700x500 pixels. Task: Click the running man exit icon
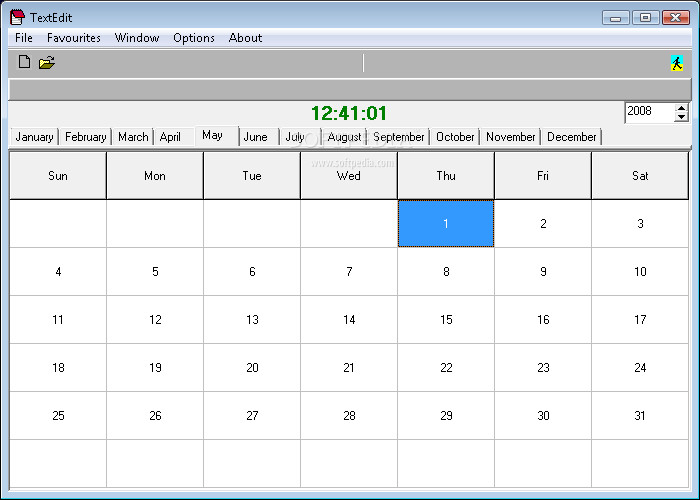[x=677, y=63]
